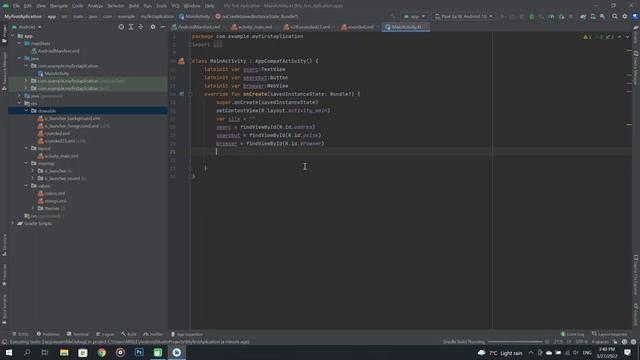The width and height of the screenshot is (640, 360).
Task: Click the Sync Project with Gradle icon
Action: click(x=583, y=16)
